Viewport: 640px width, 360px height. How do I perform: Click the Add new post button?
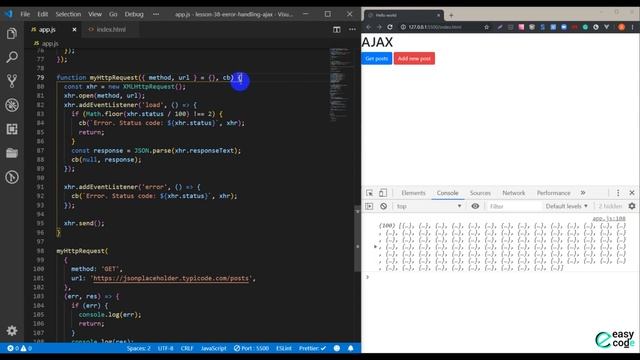point(414,58)
